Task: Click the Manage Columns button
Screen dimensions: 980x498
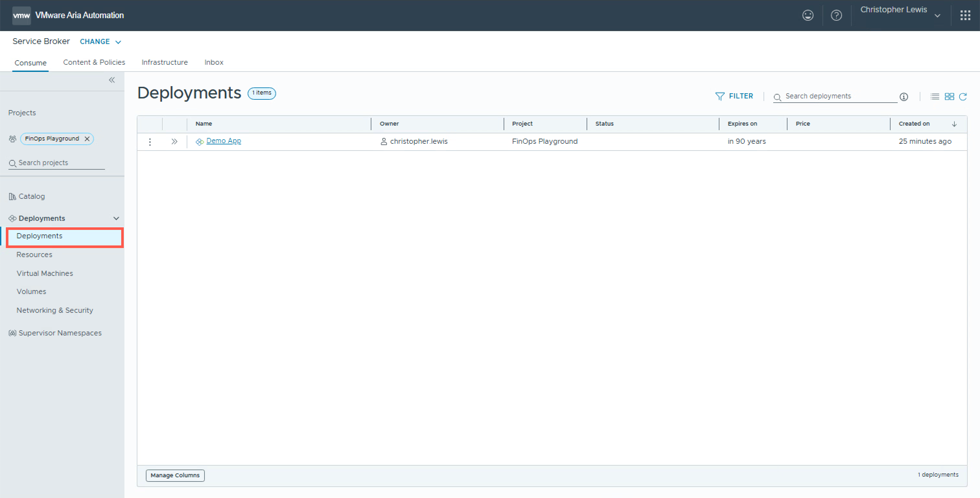Action: (175, 475)
